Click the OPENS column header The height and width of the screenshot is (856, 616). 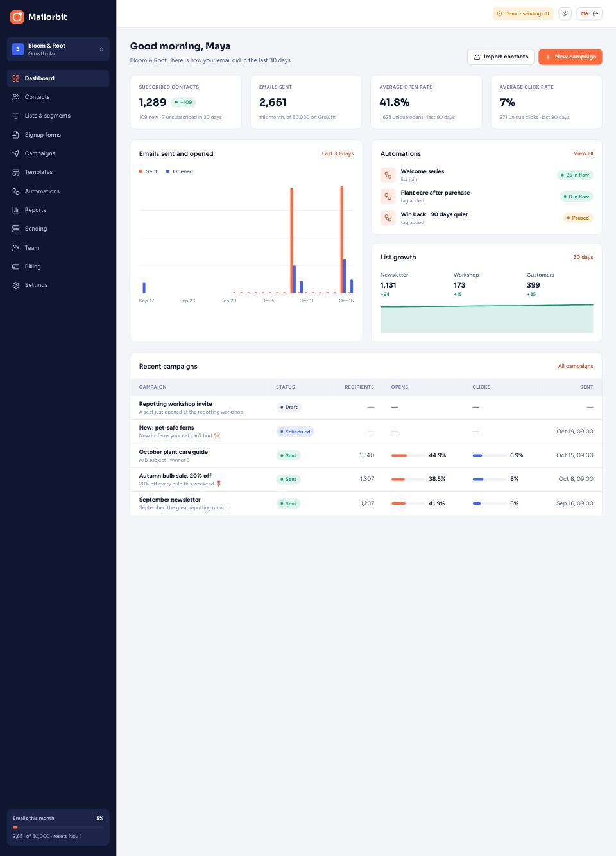[400, 387]
